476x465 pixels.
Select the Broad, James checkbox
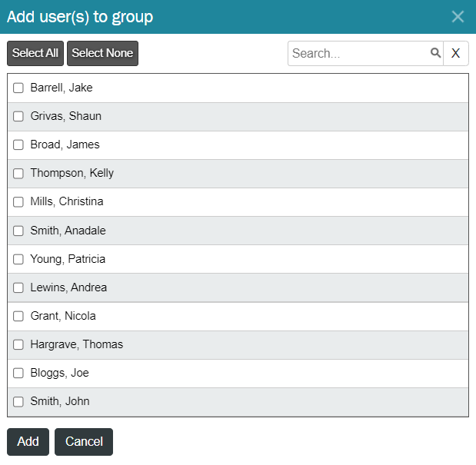(18, 144)
